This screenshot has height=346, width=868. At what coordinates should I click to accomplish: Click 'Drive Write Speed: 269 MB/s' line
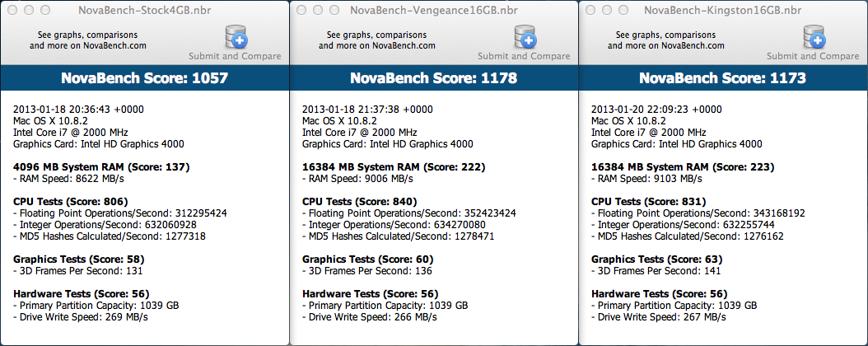click(x=80, y=317)
